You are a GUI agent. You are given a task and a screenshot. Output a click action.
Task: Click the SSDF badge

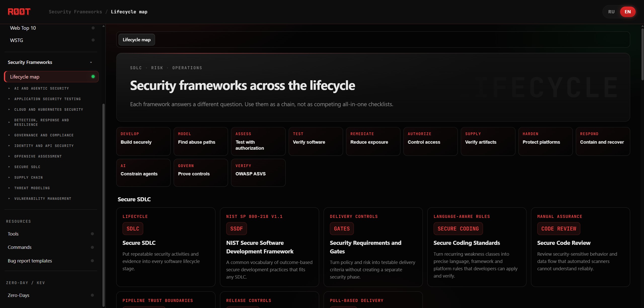coord(237,229)
